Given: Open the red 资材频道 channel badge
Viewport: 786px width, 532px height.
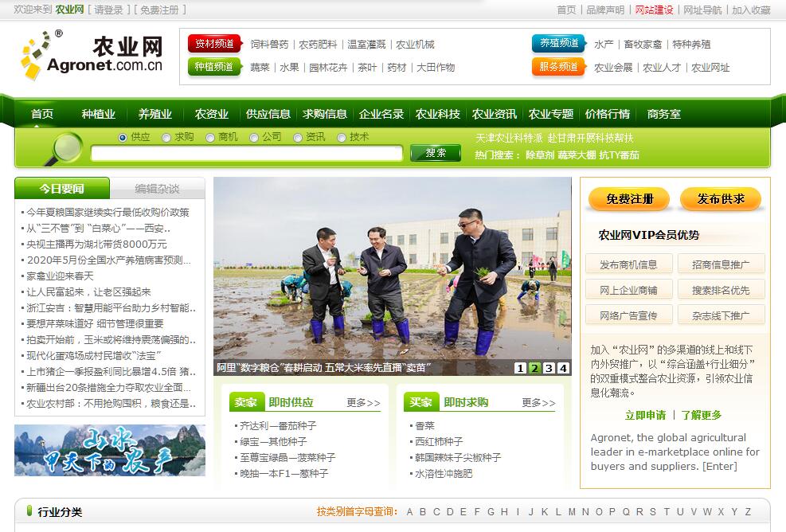Looking at the screenshot, I should 214,44.
